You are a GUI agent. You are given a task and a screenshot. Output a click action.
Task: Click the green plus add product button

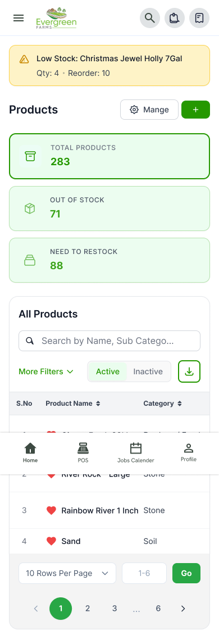coord(195,110)
